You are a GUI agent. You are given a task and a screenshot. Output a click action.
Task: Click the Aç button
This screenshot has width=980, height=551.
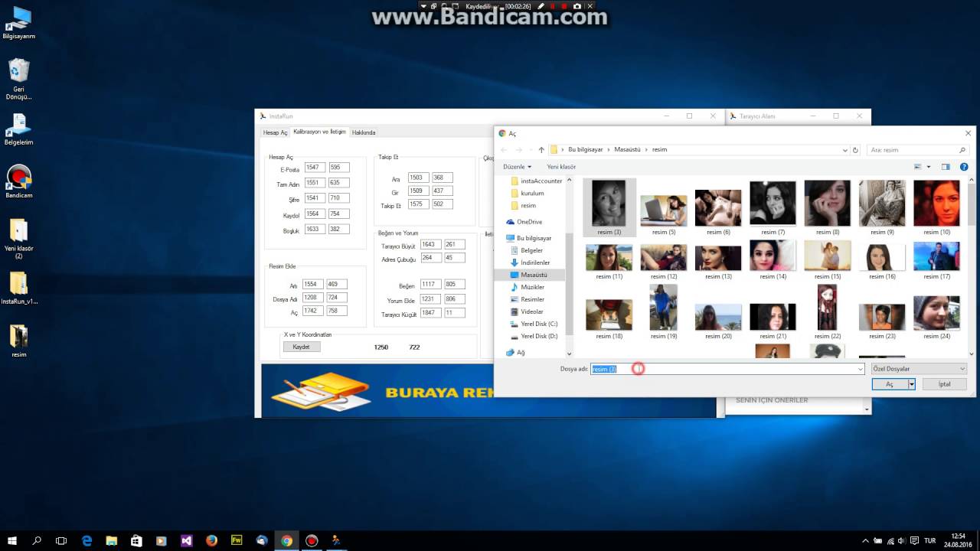coord(890,384)
